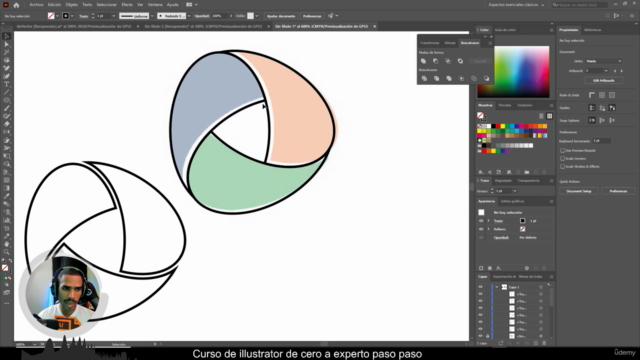The width and height of the screenshot is (640, 360).
Task: Toggle lock on the bottom layer item
Action: [487, 336]
